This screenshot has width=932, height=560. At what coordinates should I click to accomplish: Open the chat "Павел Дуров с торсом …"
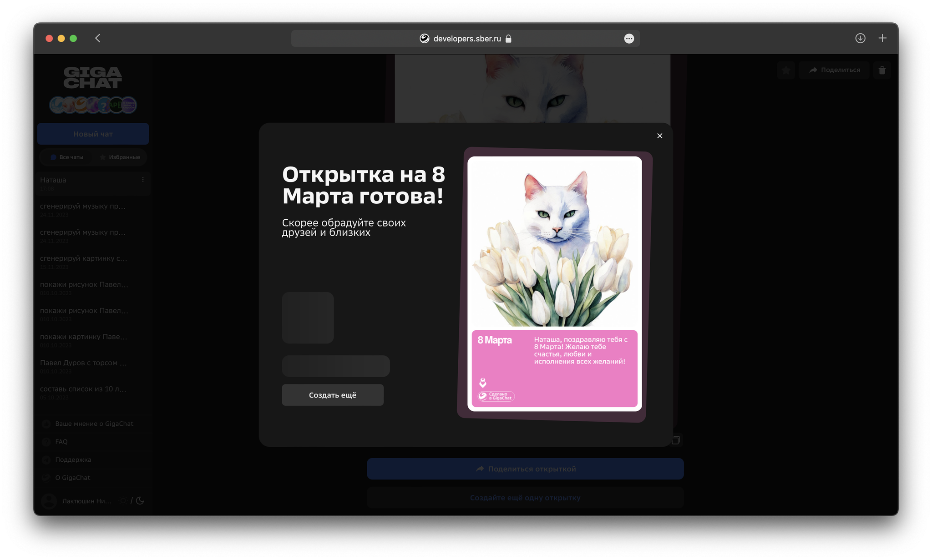pos(93,366)
